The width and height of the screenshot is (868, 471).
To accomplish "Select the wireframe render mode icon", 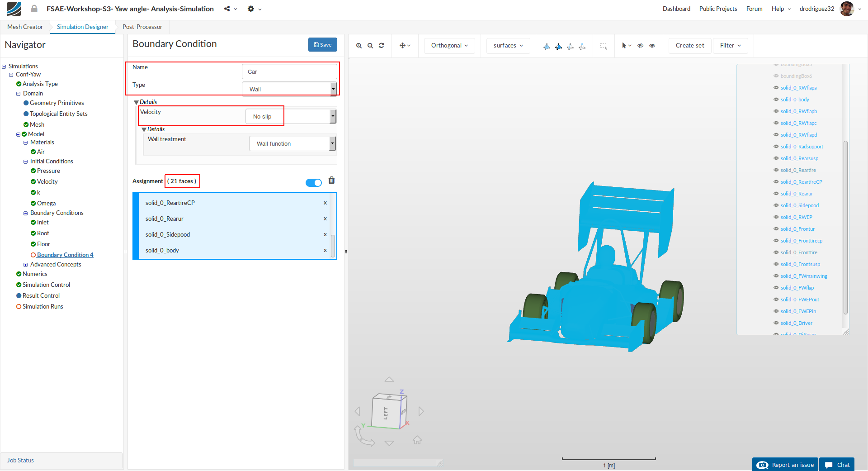I will point(571,46).
